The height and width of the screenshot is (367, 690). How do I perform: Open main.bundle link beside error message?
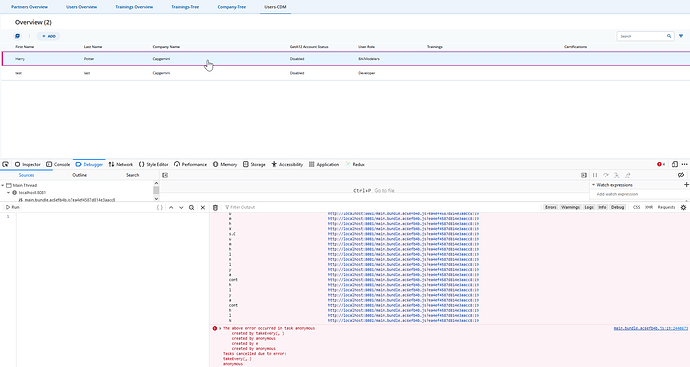click(x=651, y=328)
